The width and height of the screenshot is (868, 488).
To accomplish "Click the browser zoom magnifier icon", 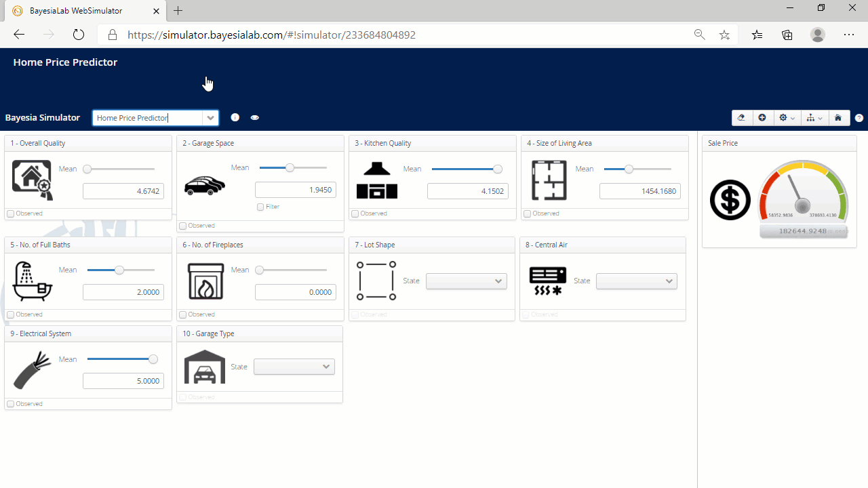I will point(700,35).
